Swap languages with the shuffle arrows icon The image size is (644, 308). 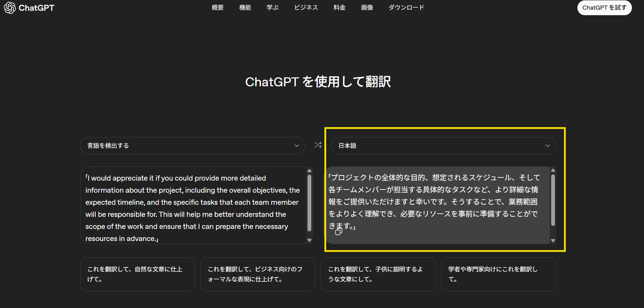tap(318, 145)
